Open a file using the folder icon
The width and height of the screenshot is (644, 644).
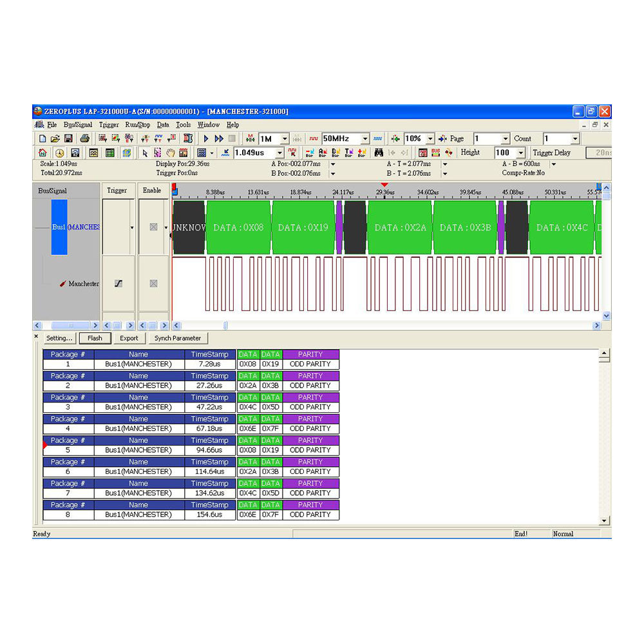[55, 139]
